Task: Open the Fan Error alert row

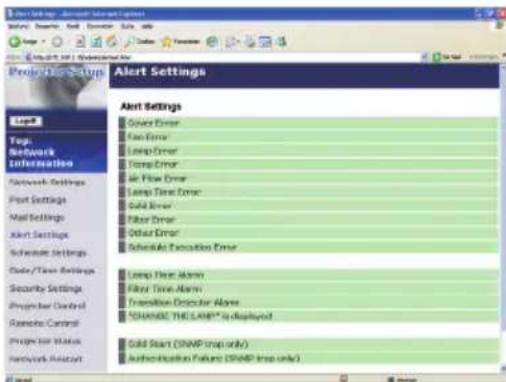Action: tap(309, 137)
